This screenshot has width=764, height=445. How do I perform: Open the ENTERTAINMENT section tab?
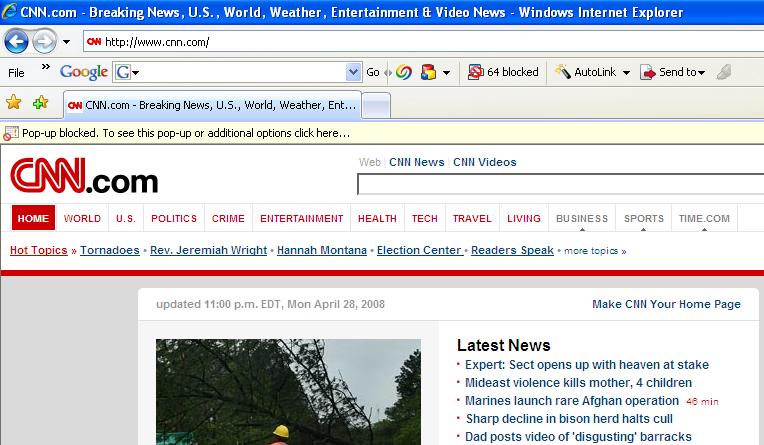click(301, 218)
